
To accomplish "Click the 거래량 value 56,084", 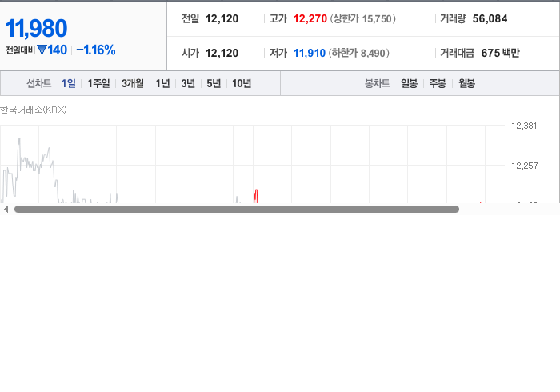I will coord(490,18).
